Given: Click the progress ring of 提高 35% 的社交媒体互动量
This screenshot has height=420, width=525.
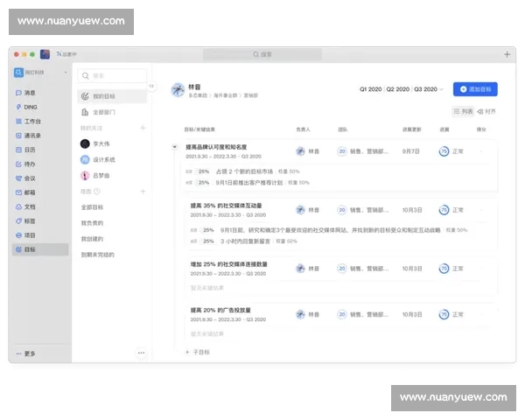Looking at the screenshot, I should click(444, 210).
